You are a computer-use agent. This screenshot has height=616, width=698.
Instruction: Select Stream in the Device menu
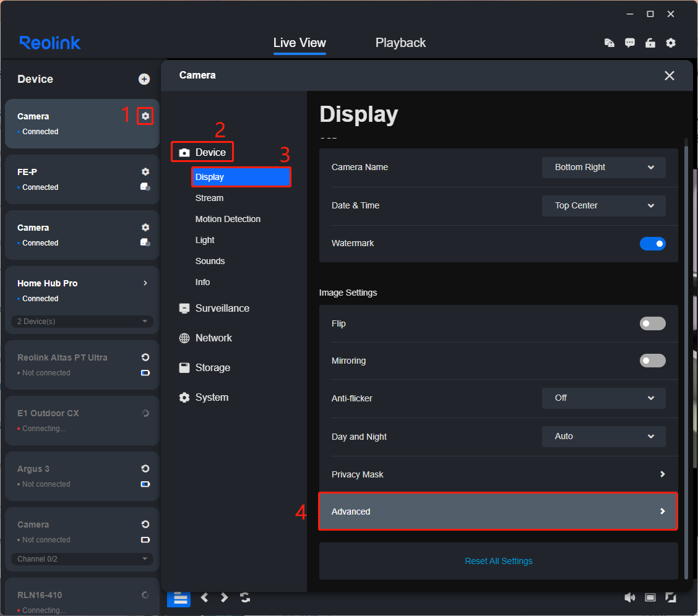[x=209, y=198]
